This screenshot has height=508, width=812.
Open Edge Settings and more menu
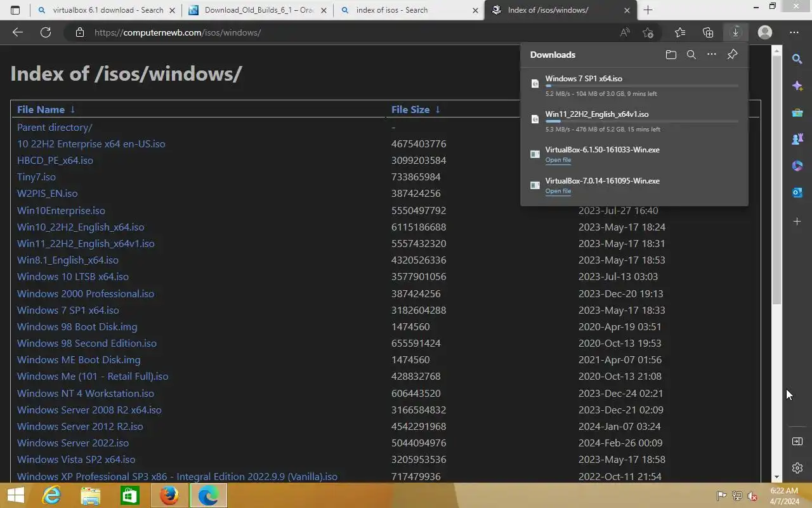coord(794,32)
